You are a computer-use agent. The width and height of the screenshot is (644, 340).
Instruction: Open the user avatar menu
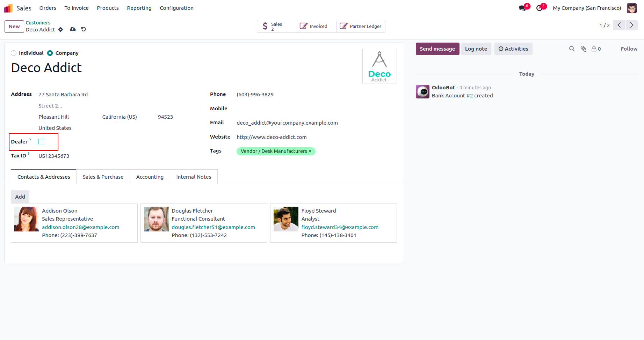point(631,8)
